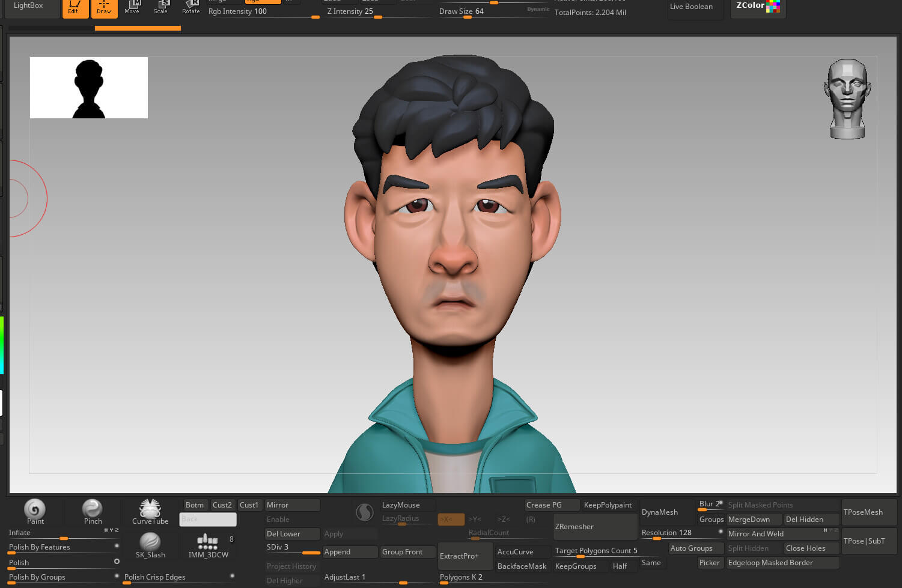902x588 pixels.
Task: Click the silhouette reference thumbnail
Action: pyautogui.click(x=89, y=88)
